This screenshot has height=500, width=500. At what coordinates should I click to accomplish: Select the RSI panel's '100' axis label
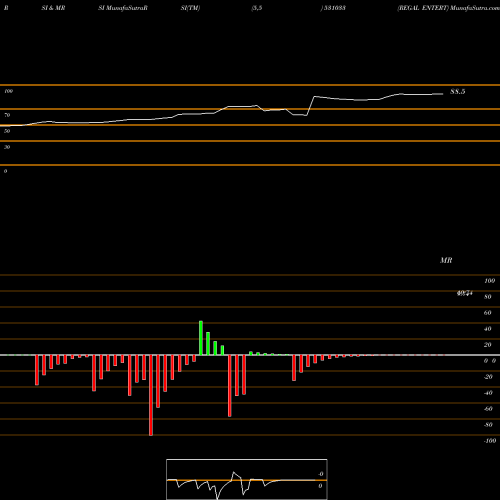8,91
